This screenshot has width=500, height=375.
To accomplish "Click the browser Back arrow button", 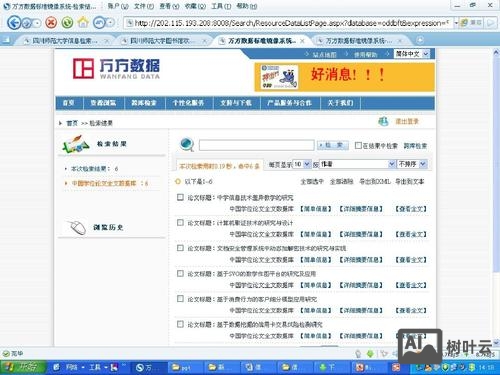I will [x=14, y=23].
